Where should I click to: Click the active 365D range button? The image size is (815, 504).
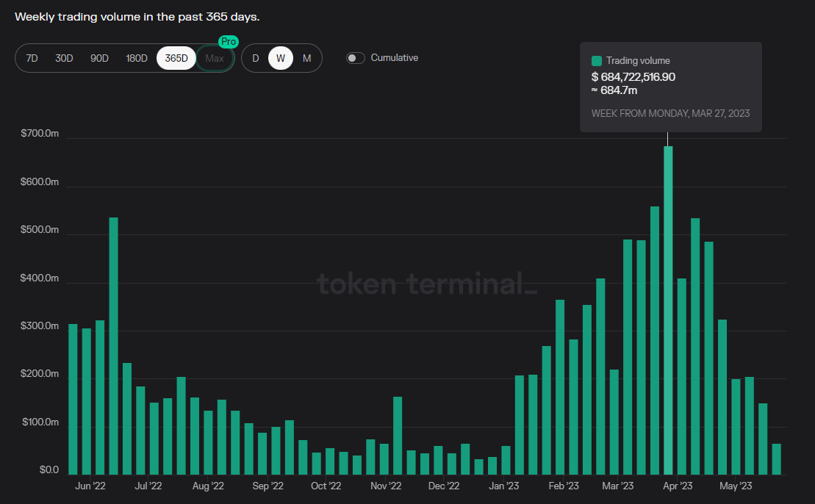tap(176, 58)
